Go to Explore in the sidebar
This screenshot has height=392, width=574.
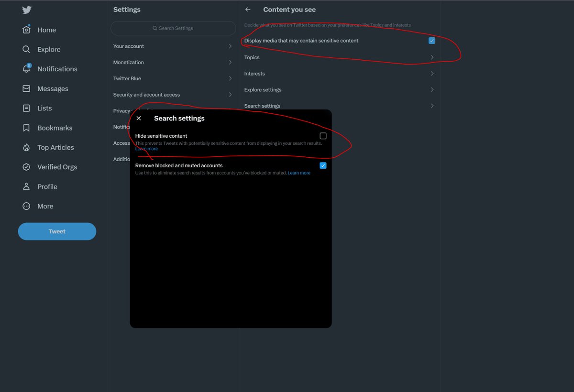point(49,49)
